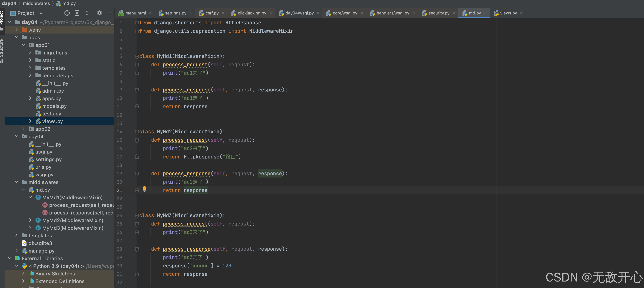Select asgi.py in project tree

(x=44, y=152)
